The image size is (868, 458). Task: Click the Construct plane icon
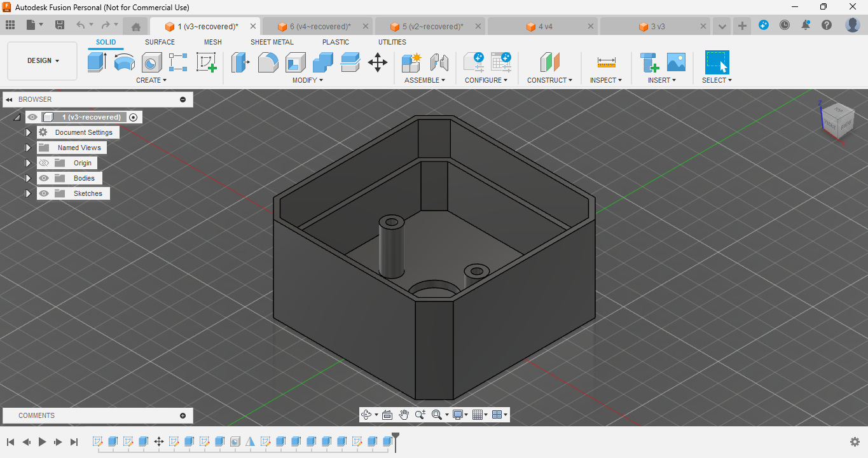(549, 62)
